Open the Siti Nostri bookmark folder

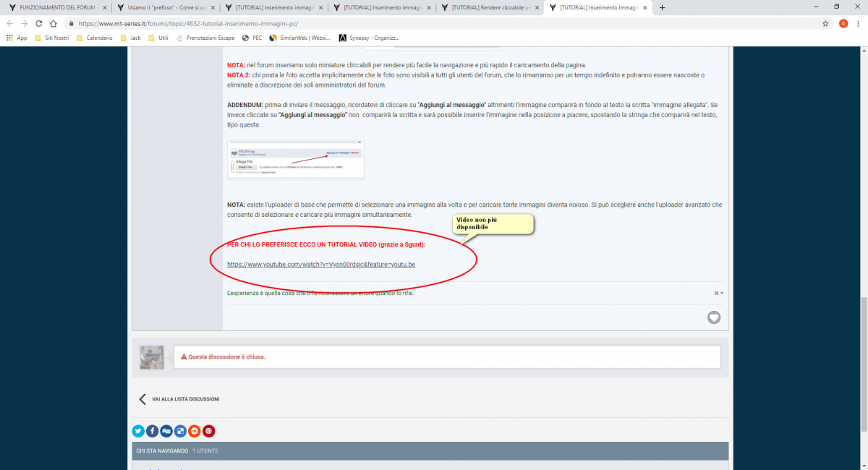pos(51,38)
